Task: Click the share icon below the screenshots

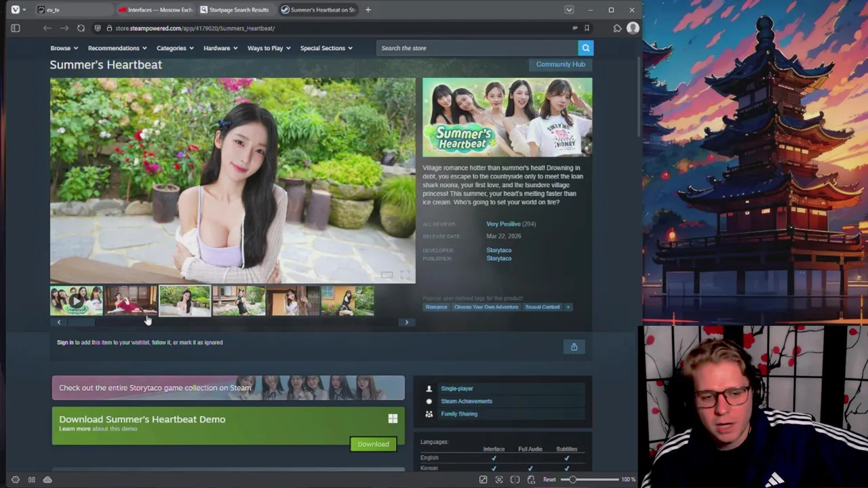Action: pos(574,346)
